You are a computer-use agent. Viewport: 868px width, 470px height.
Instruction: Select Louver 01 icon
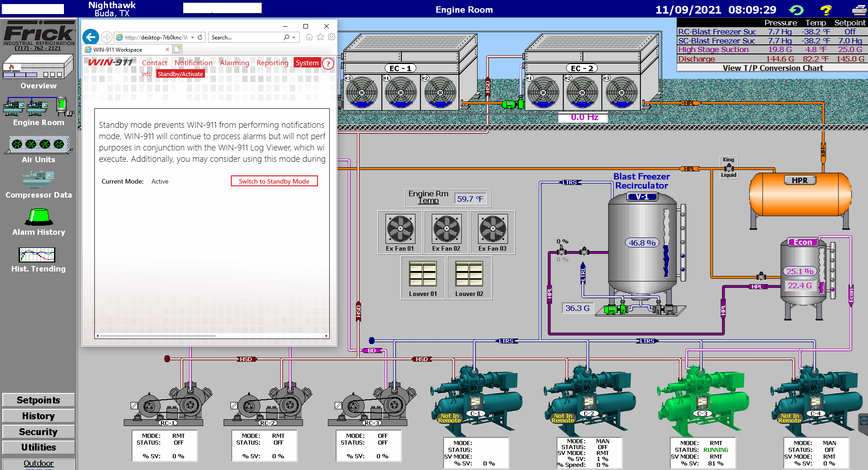(423, 273)
